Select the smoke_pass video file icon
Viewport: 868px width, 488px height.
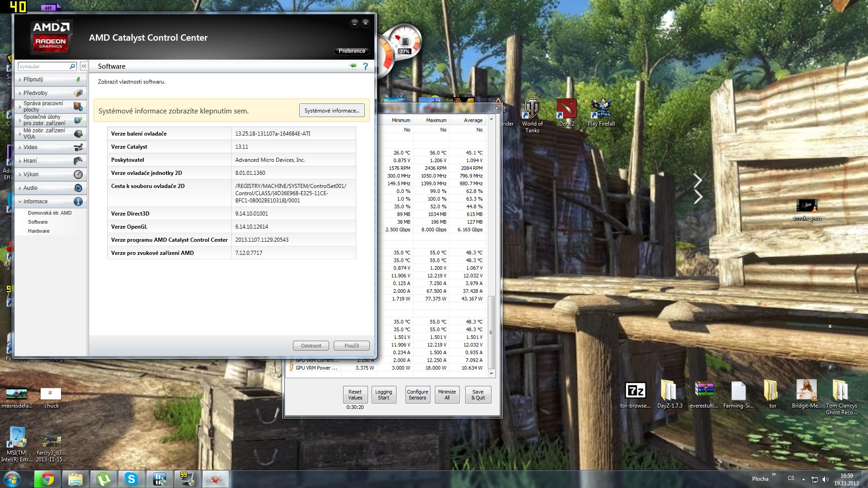(x=807, y=210)
